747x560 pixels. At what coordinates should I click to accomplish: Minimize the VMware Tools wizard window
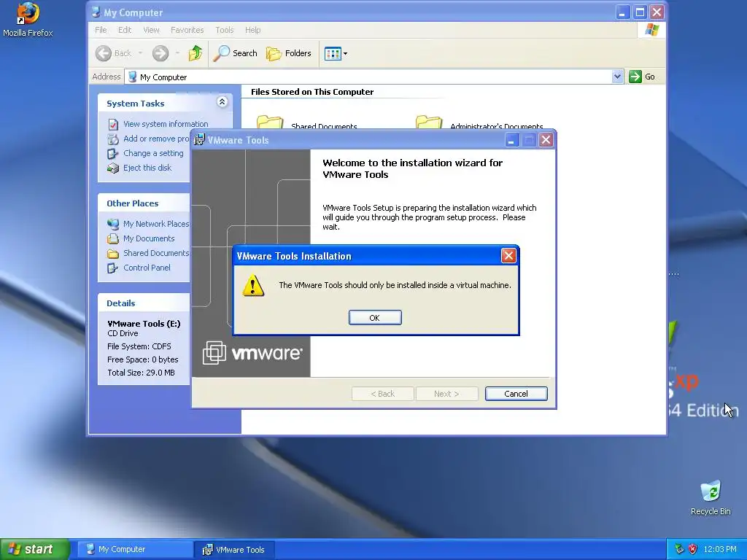(x=511, y=140)
